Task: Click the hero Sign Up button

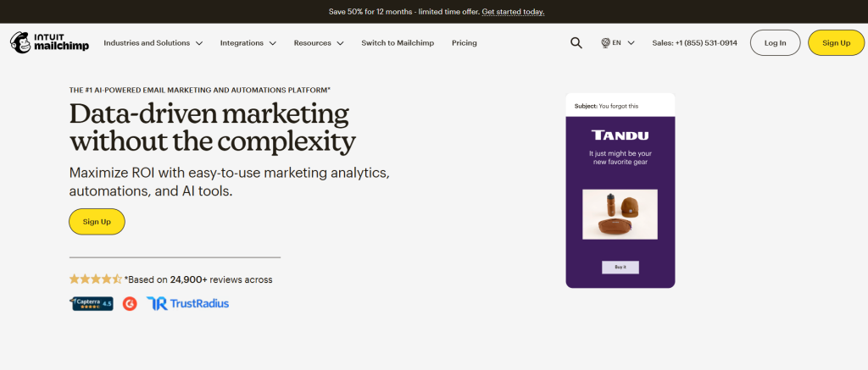Action: pos(97,222)
